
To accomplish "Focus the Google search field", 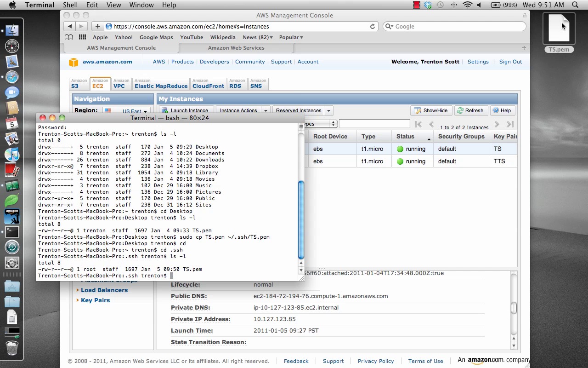I will pos(455,26).
